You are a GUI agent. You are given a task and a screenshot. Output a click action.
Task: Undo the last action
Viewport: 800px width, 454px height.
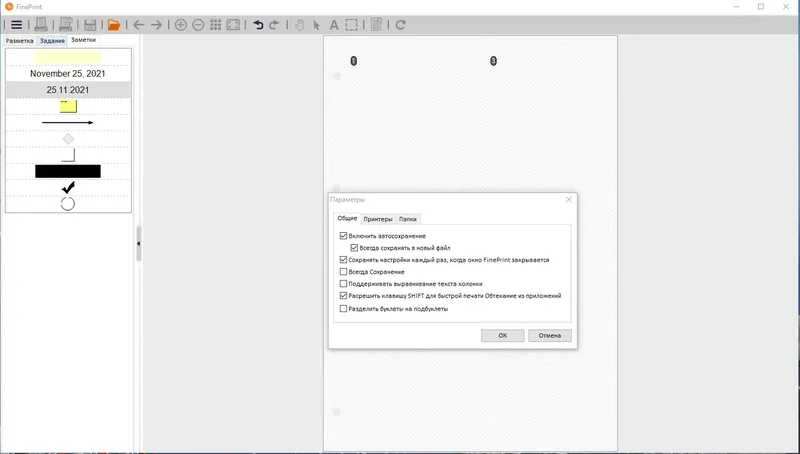point(258,24)
